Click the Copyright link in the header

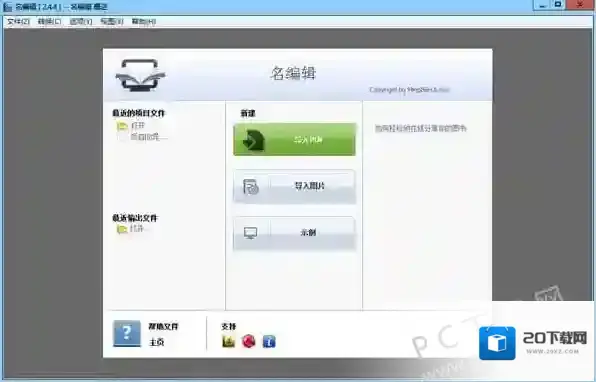pos(409,90)
